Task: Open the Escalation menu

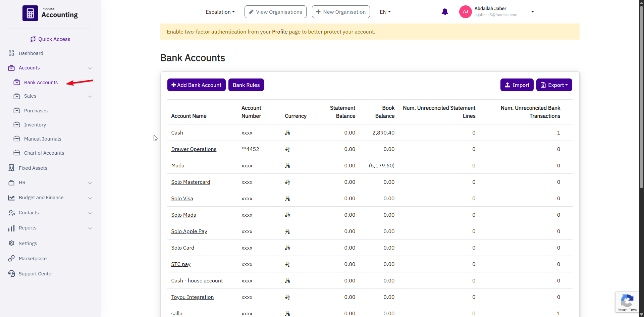Action: pyautogui.click(x=220, y=12)
